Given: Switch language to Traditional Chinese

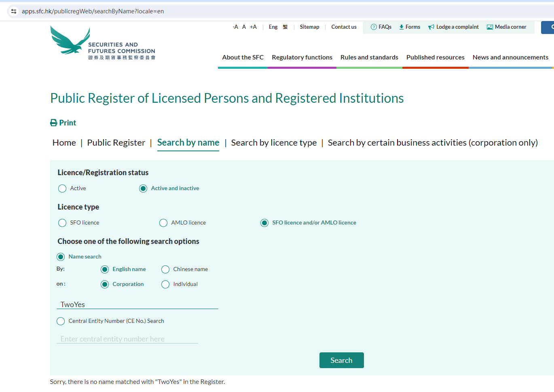Looking at the screenshot, I should tap(285, 27).
